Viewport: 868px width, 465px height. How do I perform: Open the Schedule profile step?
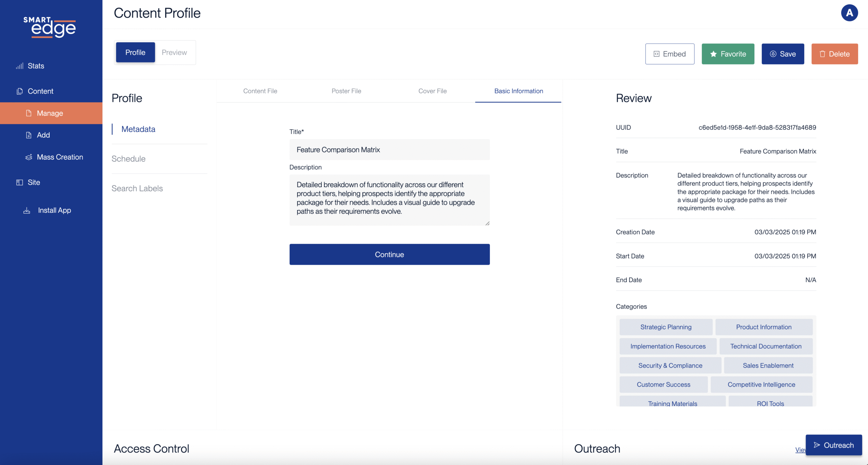point(129,159)
